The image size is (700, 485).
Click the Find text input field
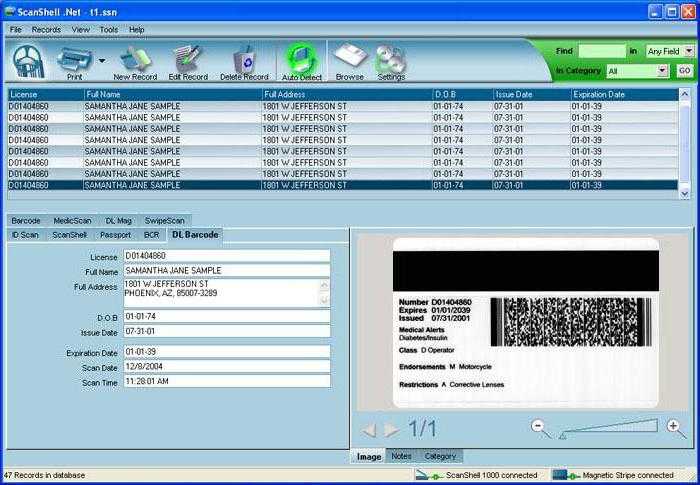click(x=602, y=51)
